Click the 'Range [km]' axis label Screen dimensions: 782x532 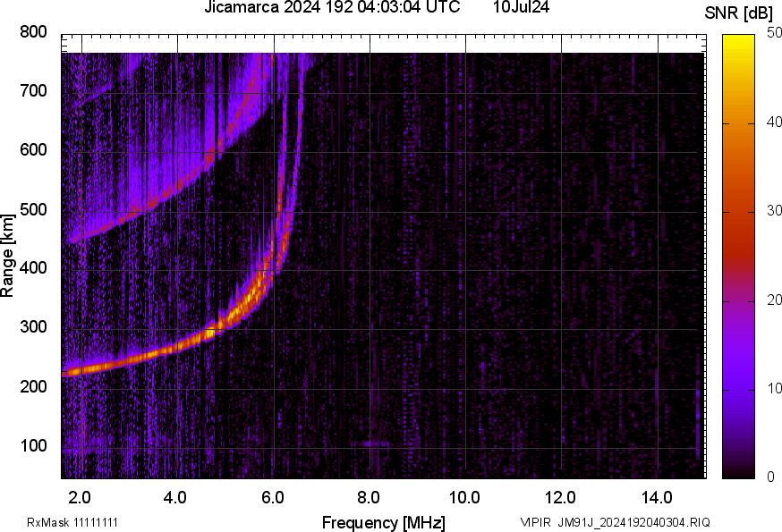7,256
